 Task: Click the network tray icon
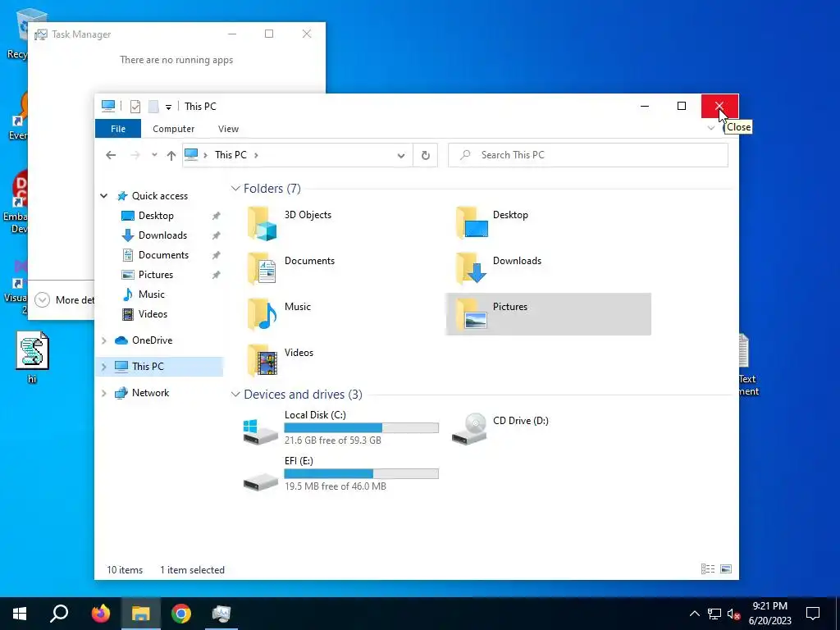714,614
